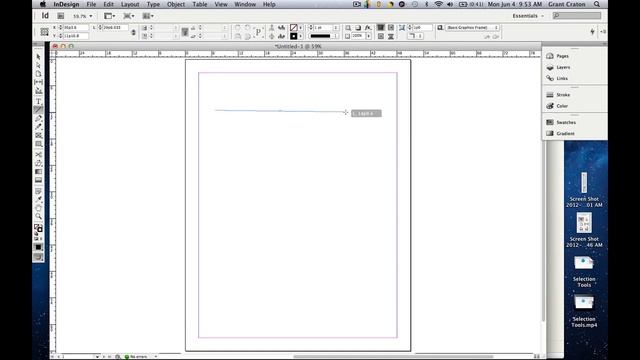640x360 pixels.
Task: Open the Essentials workspace switcher
Action: pos(528,16)
